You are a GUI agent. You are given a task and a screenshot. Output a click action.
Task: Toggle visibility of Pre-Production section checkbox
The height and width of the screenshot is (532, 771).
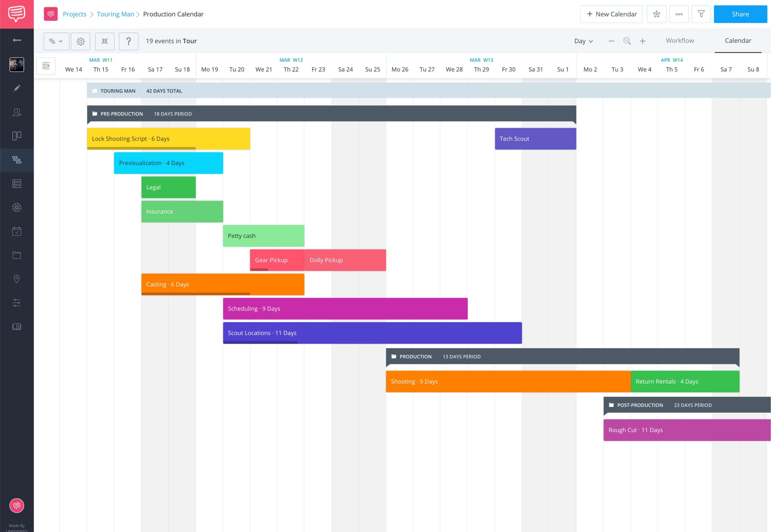pos(94,114)
